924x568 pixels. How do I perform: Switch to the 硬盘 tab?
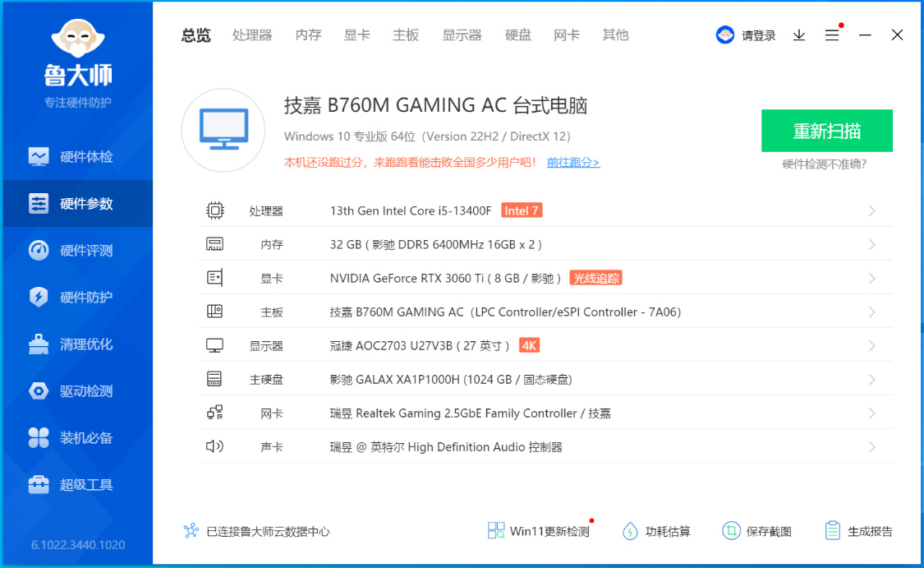click(518, 35)
